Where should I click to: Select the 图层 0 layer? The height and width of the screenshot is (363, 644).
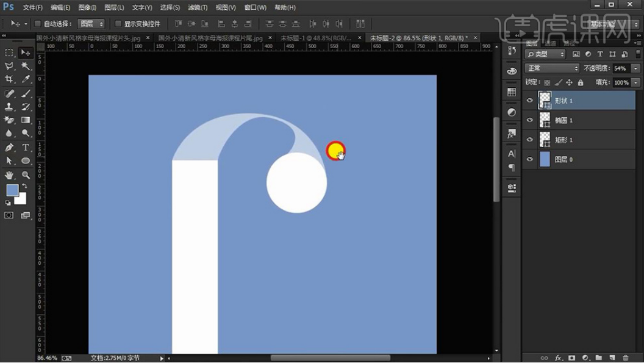(579, 159)
